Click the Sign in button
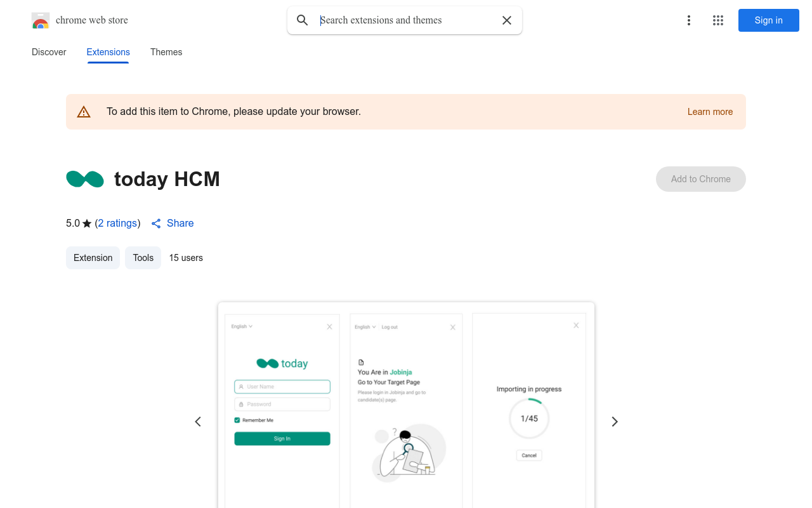 pos(769,20)
